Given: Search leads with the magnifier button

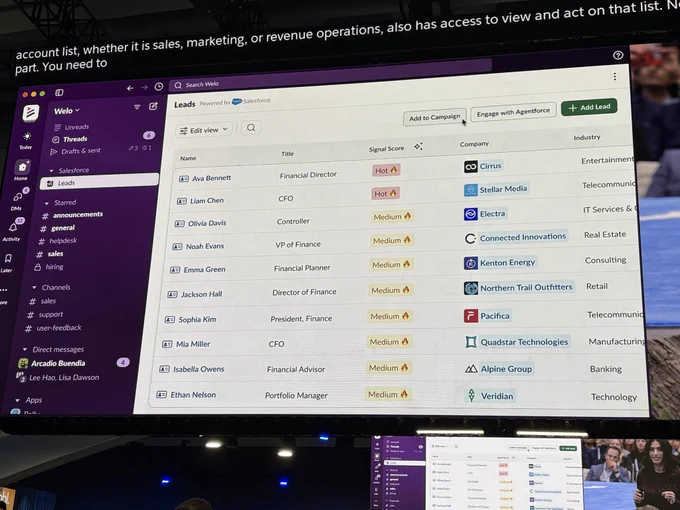Looking at the screenshot, I should (x=251, y=128).
